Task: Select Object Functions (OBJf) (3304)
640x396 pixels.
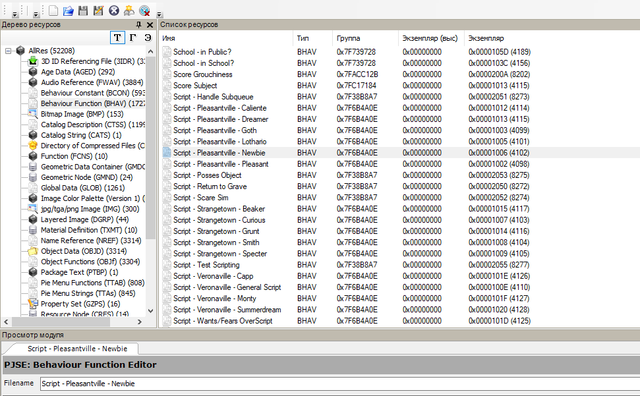Action: (x=90, y=262)
